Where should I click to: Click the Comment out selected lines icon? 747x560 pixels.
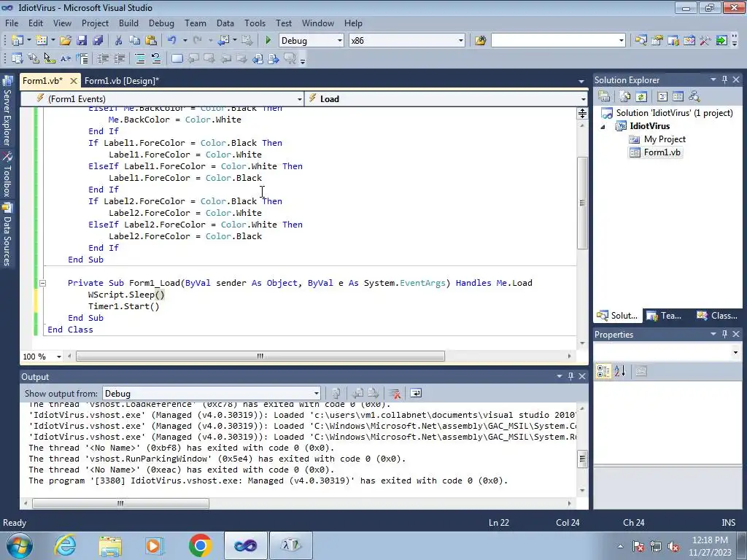[x=139, y=58]
